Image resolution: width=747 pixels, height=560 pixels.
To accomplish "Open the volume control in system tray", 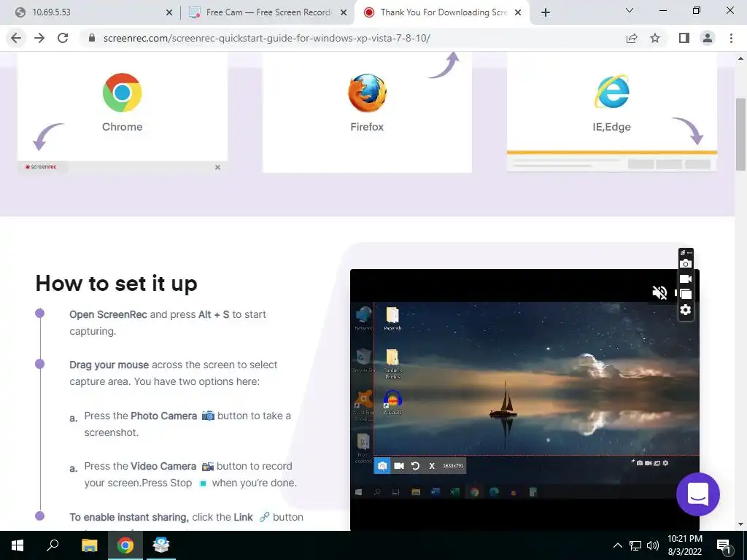I will point(653,545).
